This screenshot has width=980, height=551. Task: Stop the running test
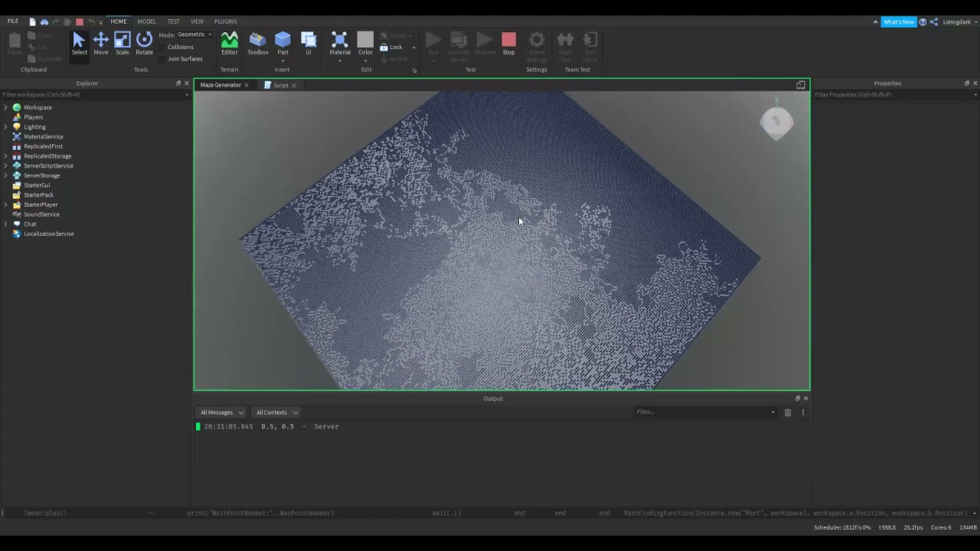[x=508, y=44]
